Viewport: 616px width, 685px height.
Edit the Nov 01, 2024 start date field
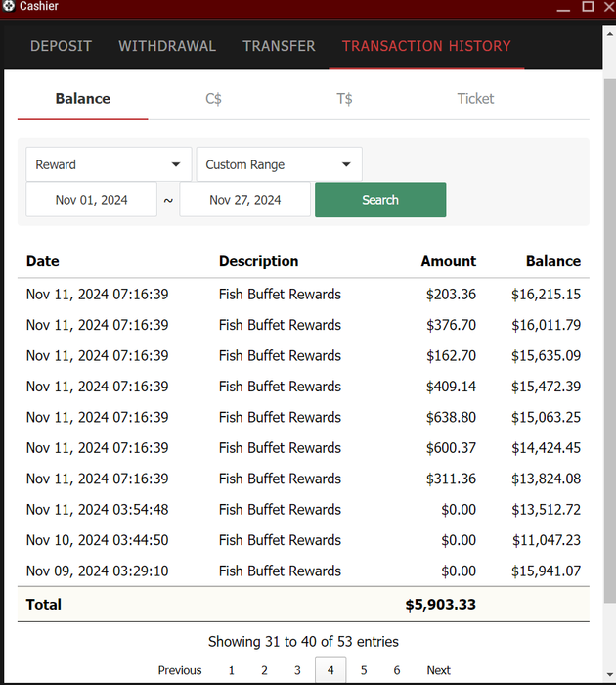point(91,200)
